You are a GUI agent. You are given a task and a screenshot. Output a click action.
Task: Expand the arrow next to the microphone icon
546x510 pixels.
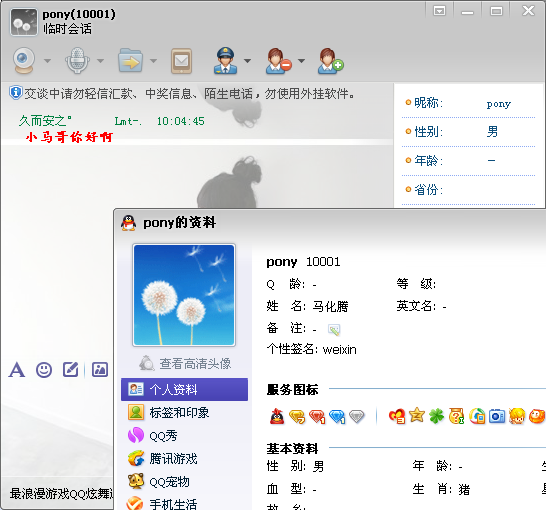click(100, 61)
